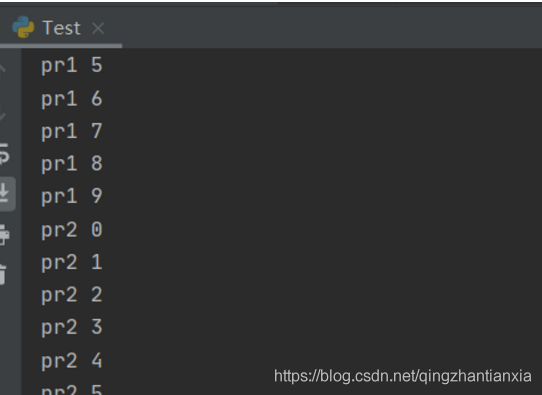Screen dimensions: 542x395
Task: Click the output line 'pr2 4'
Action: [72, 360]
